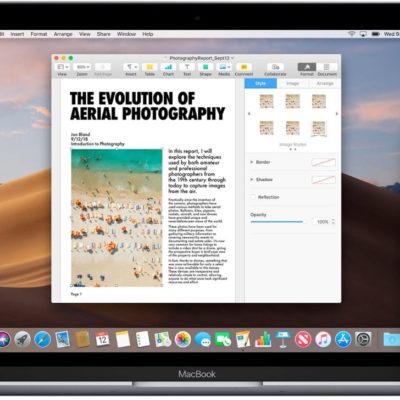
Task: Open the Arrange menu in menu bar
Action: click(x=63, y=34)
